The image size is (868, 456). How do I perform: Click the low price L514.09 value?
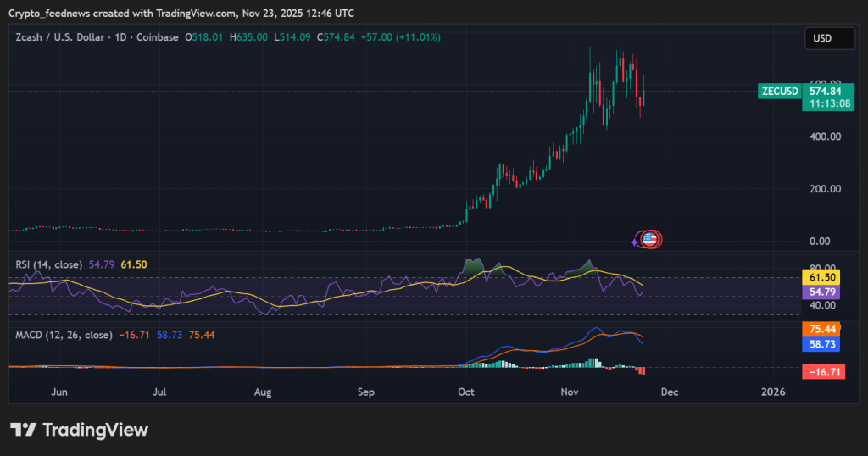pyautogui.click(x=292, y=37)
